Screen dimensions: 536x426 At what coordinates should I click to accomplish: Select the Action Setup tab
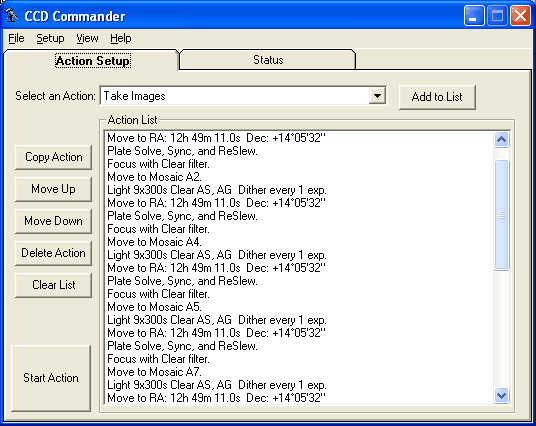point(92,61)
